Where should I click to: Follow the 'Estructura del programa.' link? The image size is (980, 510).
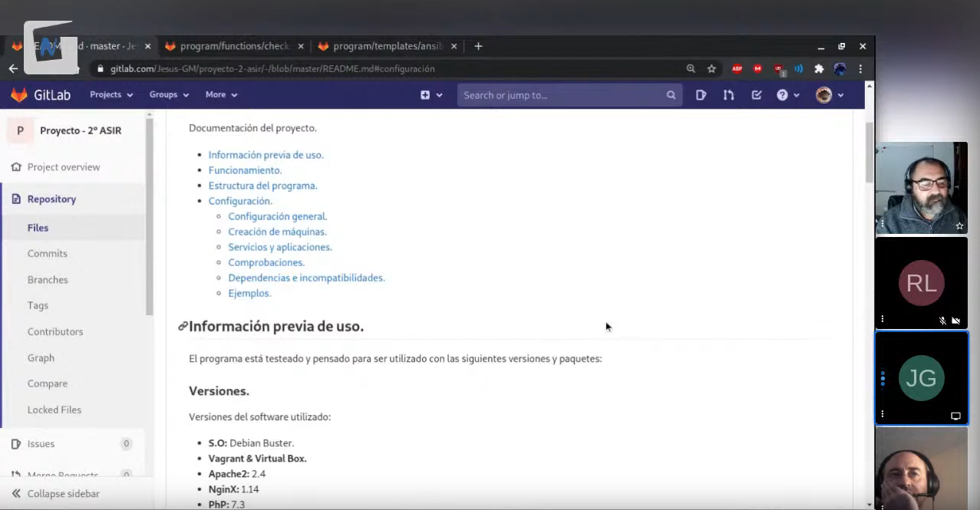coord(262,186)
